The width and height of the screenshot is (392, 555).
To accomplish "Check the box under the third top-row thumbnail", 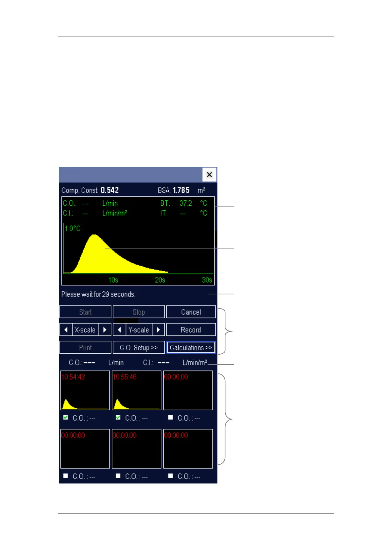I will click(x=170, y=417).
